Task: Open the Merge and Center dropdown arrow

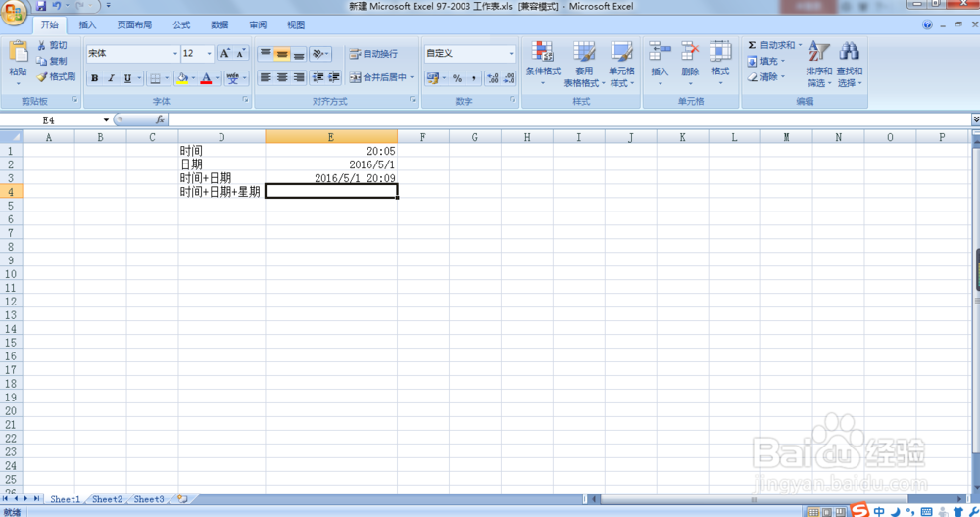Action: click(412, 77)
